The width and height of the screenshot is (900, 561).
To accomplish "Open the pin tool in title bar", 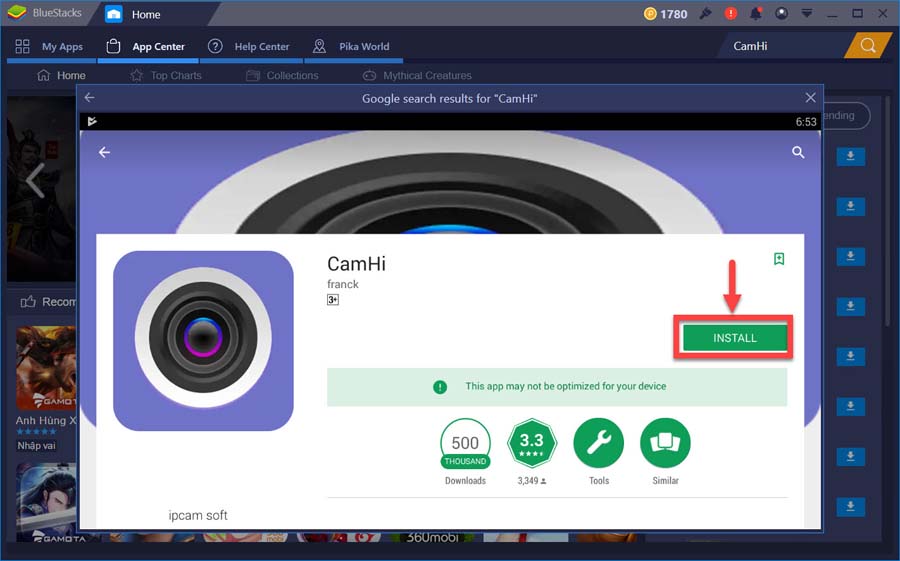I will pos(705,13).
